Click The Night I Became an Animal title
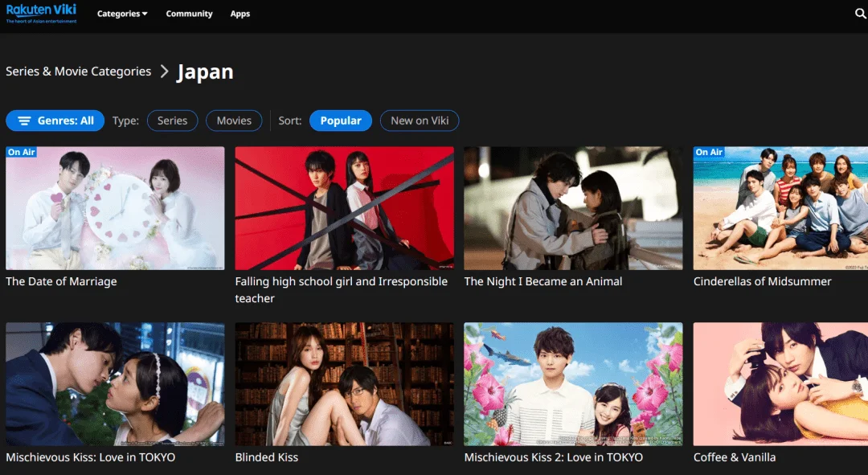Screen dimensions: 868x475 pos(543,281)
